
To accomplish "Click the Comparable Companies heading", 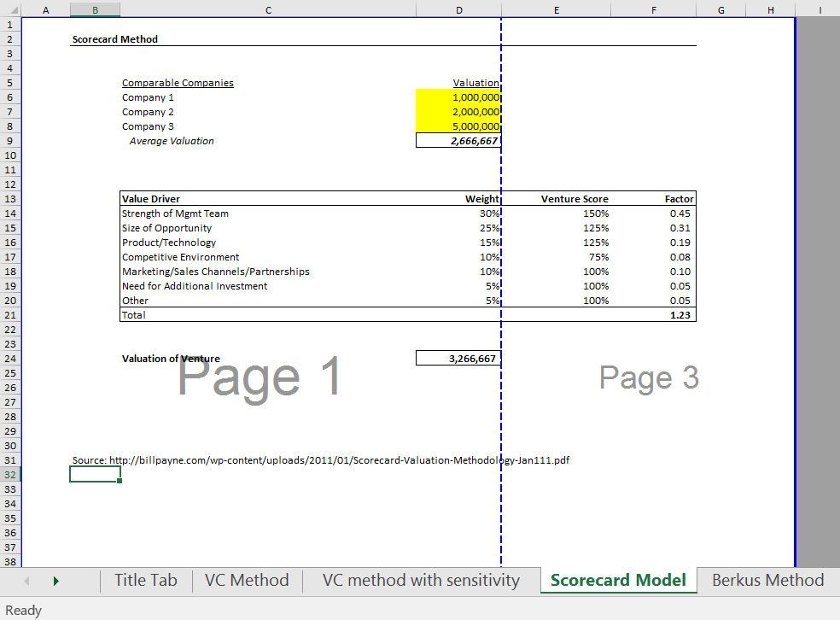I will click(178, 83).
